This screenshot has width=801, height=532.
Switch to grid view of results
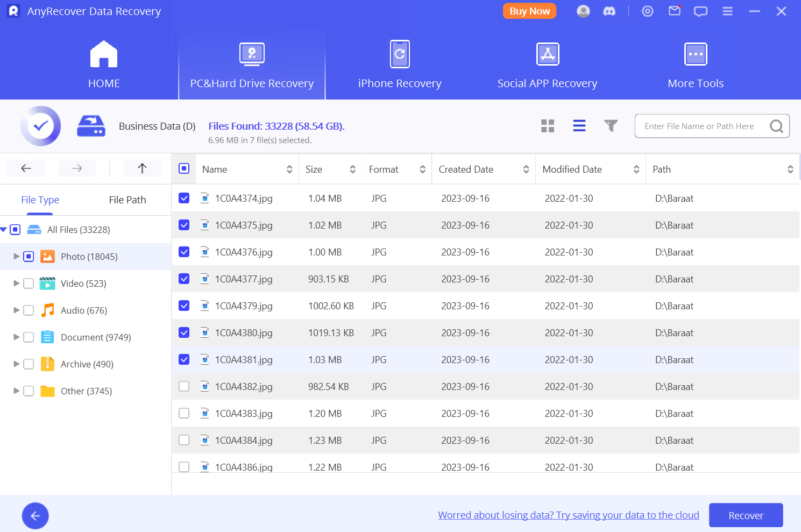[x=548, y=125]
